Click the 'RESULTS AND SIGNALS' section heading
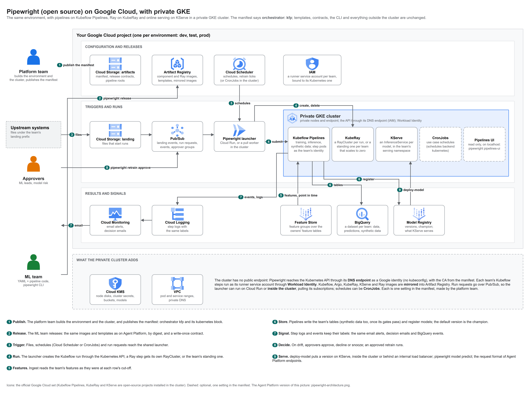 105,193
